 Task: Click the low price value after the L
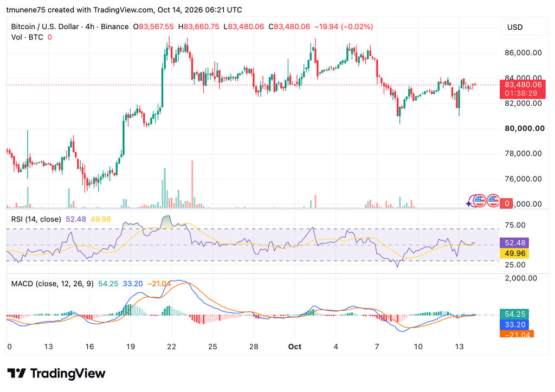pos(246,27)
